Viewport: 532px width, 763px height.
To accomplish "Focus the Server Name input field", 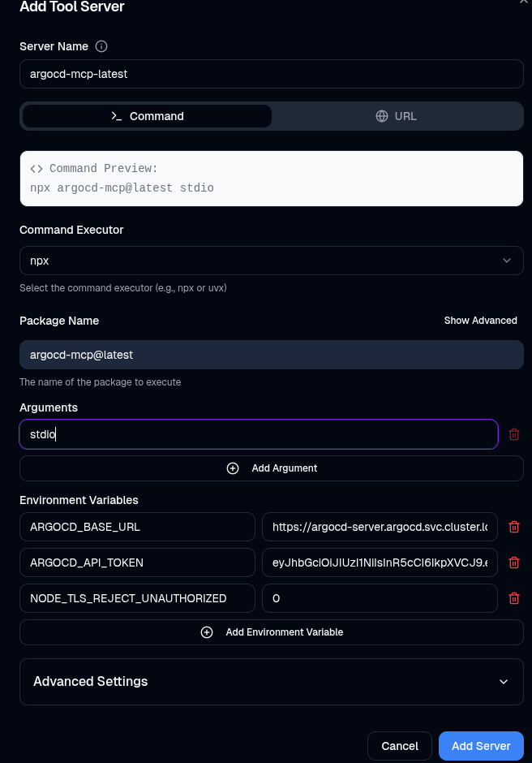I will click(x=271, y=74).
